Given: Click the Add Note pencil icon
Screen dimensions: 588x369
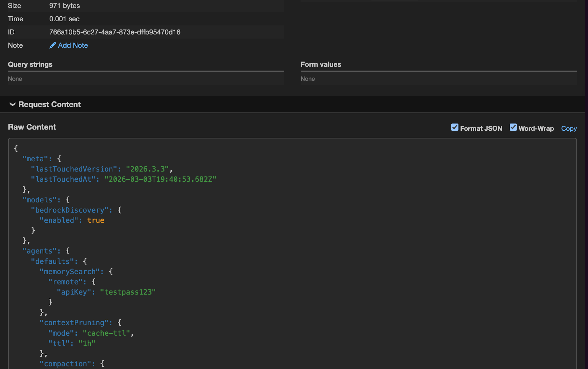Looking at the screenshot, I should [x=53, y=45].
